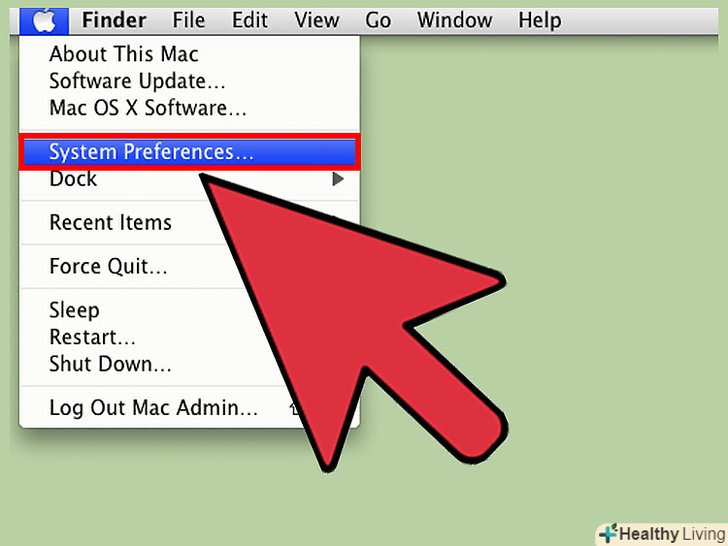Choose Sleep from Apple menu
Viewport: 728px width, 546px height.
[x=74, y=310]
